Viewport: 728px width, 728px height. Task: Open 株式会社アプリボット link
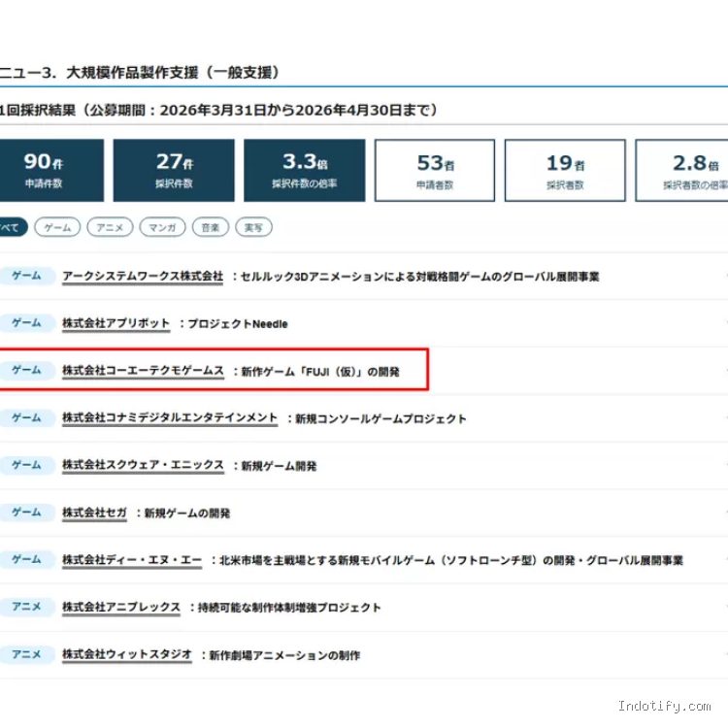pos(116,323)
